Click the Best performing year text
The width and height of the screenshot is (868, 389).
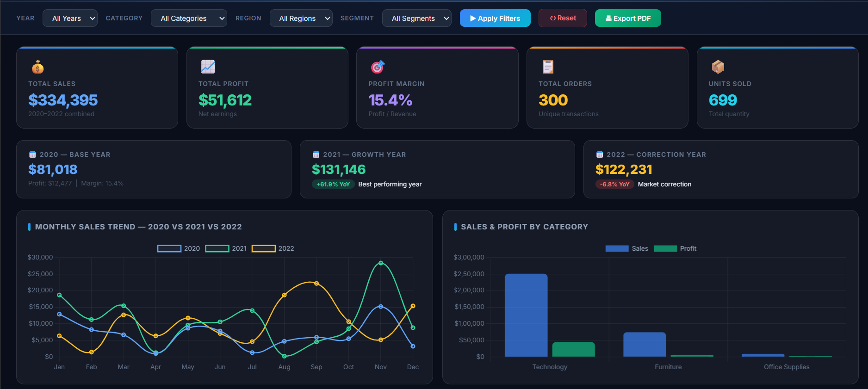coord(390,184)
